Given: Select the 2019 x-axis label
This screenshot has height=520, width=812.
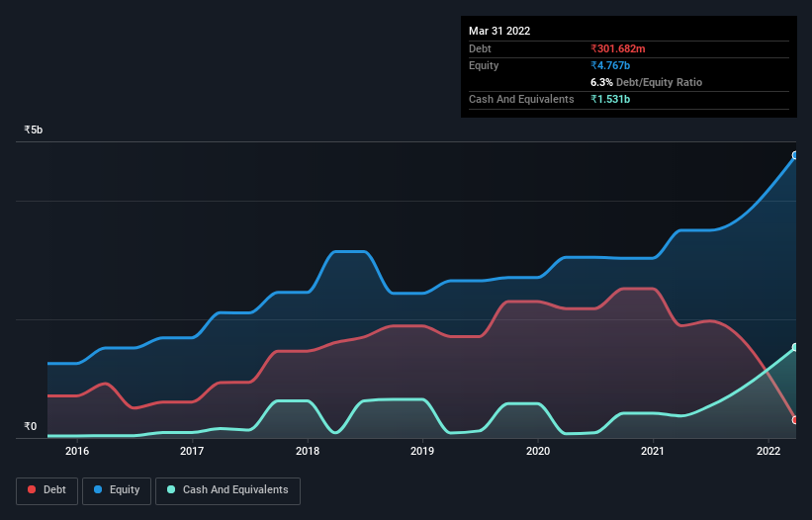Looking at the screenshot, I should point(422,451).
